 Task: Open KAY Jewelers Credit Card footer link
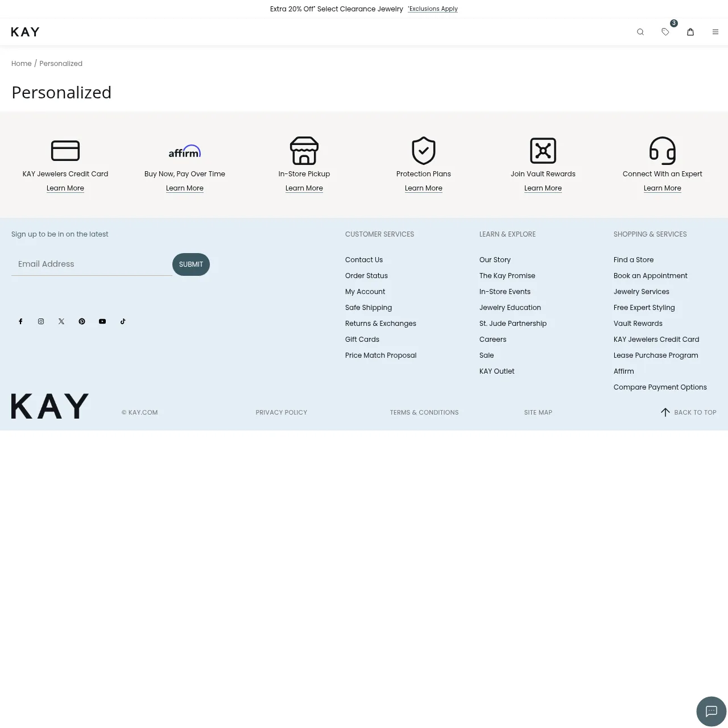[x=656, y=340]
